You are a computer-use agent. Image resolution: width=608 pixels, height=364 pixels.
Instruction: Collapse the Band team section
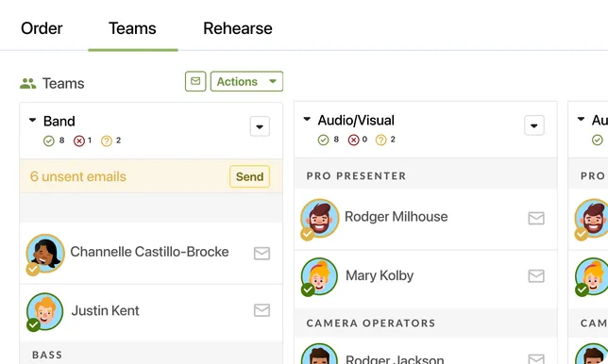pos(32,121)
